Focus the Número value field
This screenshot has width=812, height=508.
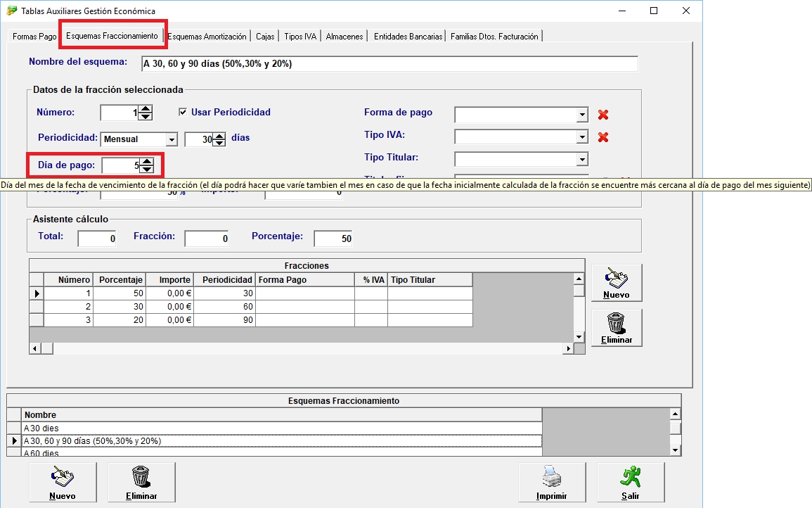click(120, 113)
